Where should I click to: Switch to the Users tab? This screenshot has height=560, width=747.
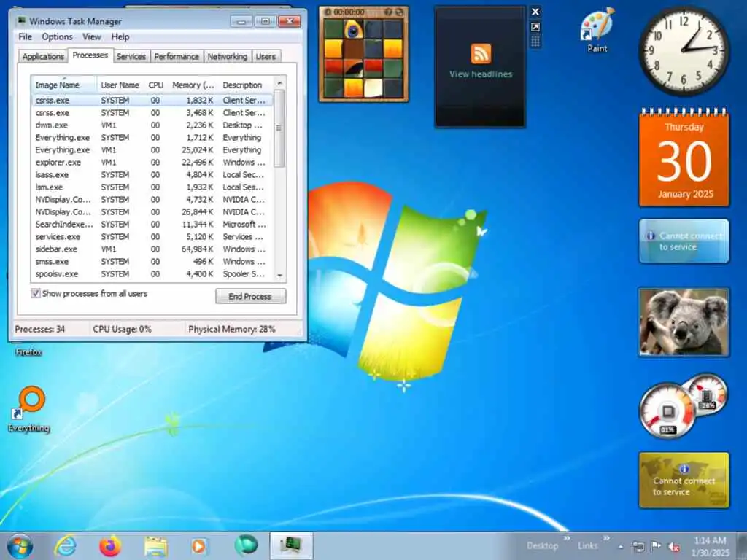(x=266, y=56)
